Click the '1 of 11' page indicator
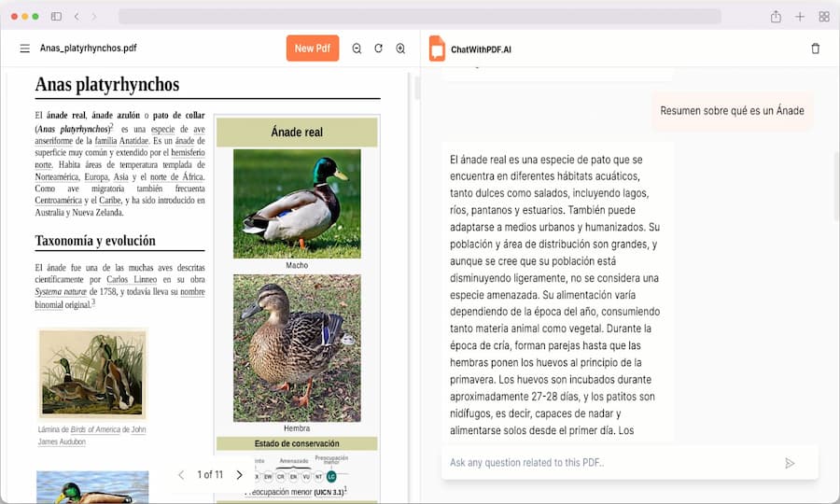Screen dimensions: 840x504 coord(210,474)
